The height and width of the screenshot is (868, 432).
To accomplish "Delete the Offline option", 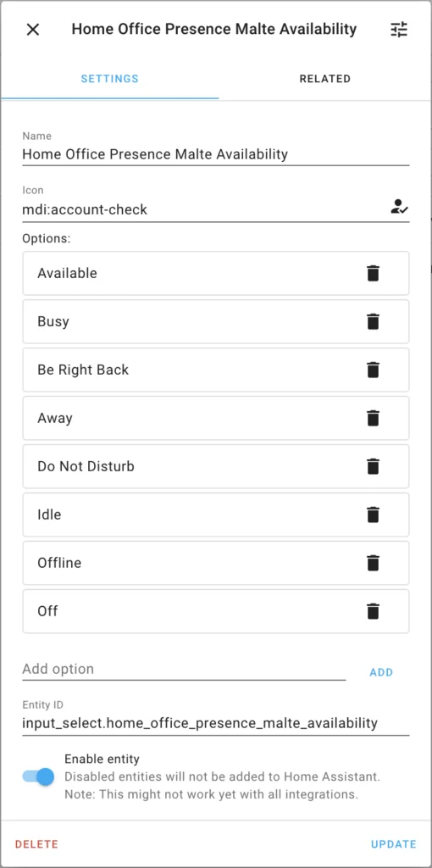I will [x=374, y=563].
